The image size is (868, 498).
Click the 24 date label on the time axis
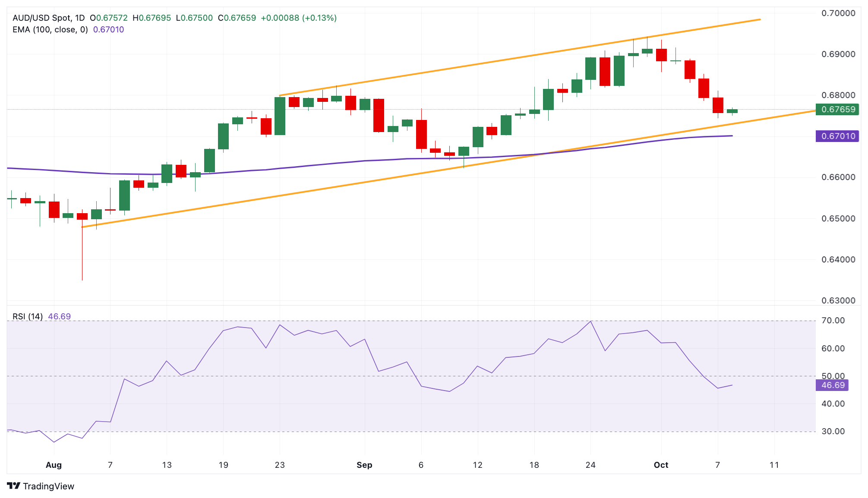tap(590, 465)
